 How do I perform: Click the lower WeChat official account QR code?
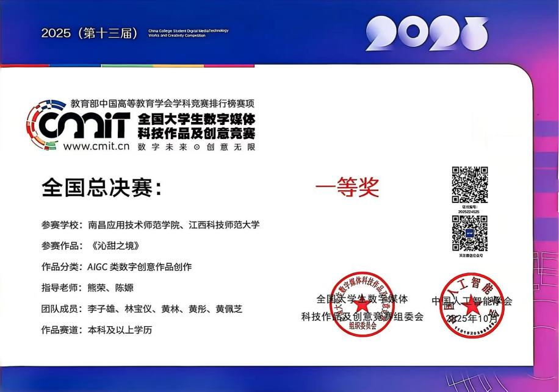[x=469, y=233]
